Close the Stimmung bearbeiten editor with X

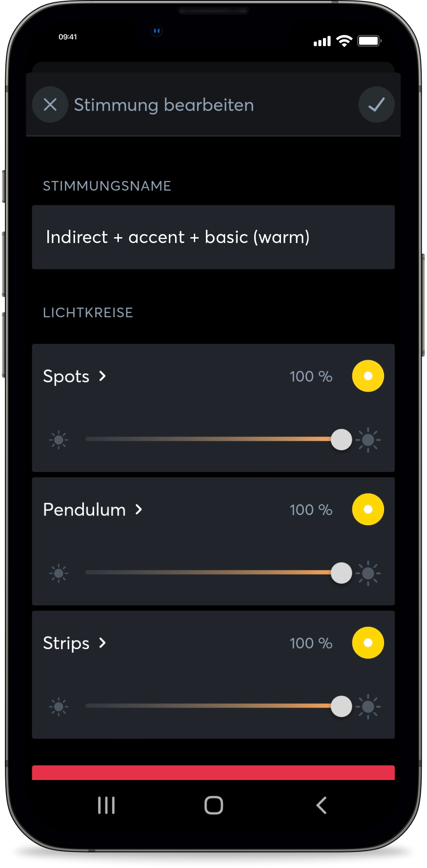(x=50, y=105)
